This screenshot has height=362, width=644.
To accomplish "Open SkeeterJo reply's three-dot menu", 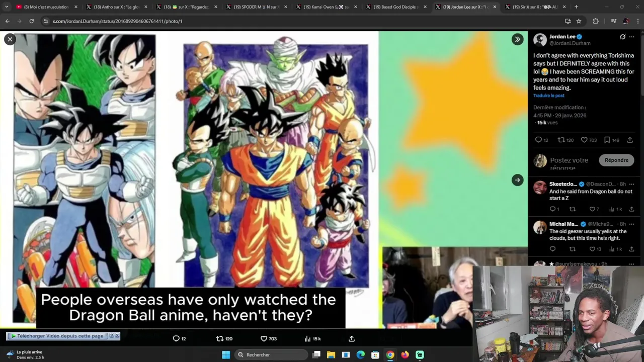I will [x=631, y=184].
